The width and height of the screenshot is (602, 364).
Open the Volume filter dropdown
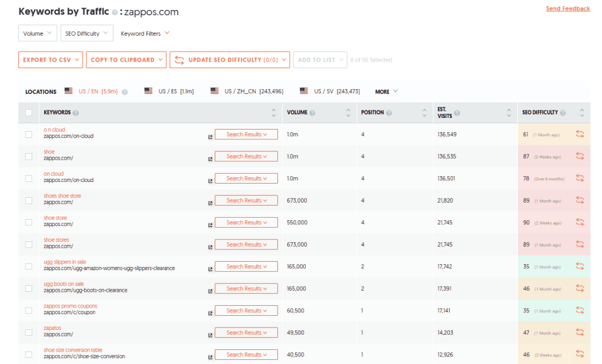tap(38, 33)
